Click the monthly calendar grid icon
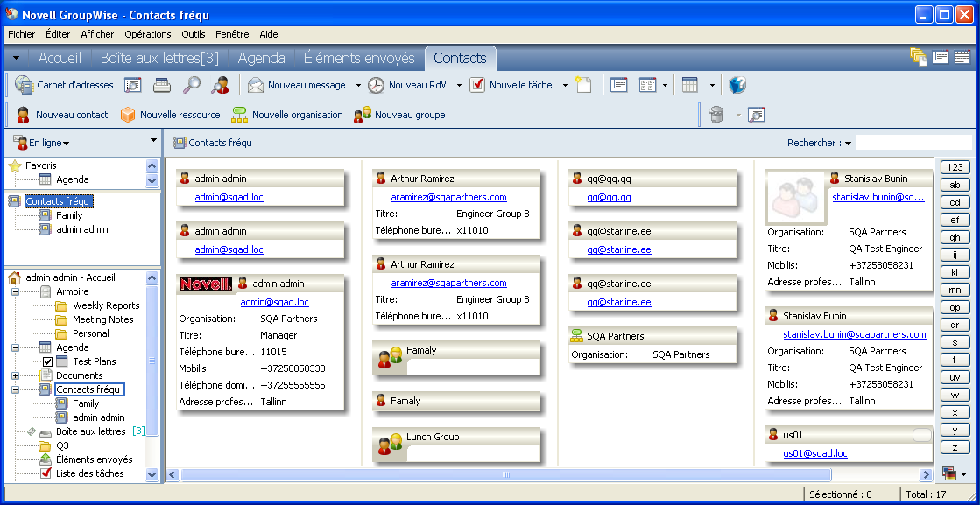The width and height of the screenshot is (980, 505). (690, 85)
